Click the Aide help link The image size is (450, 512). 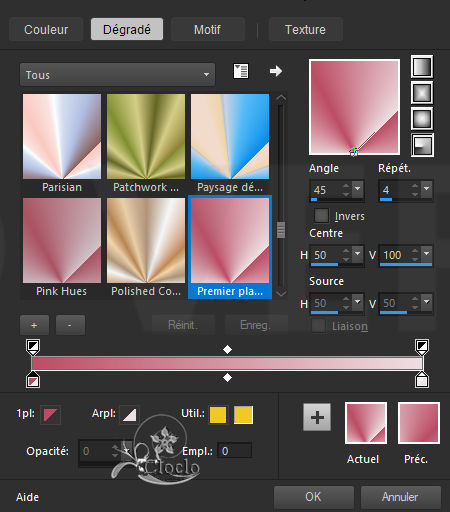pyautogui.click(x=28, y=497)
